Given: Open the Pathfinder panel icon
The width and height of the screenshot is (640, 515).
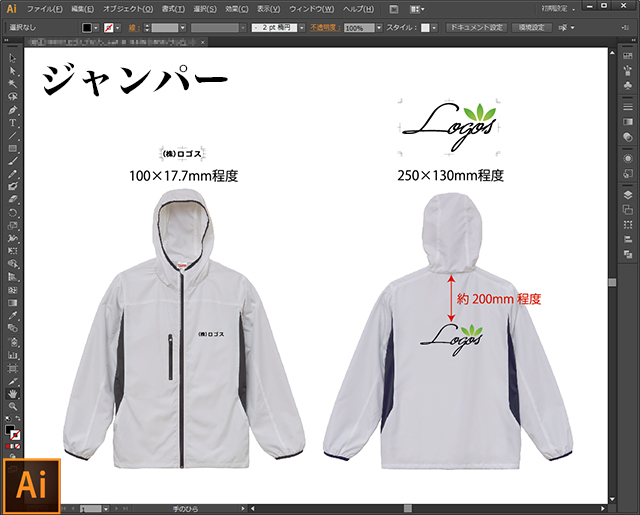Looking at the screenshot, I should (628, 254).
